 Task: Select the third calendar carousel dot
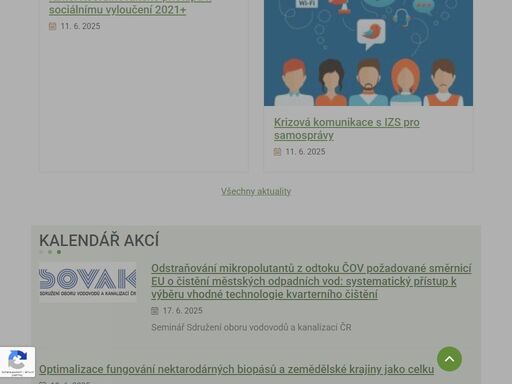click(x=59, y=252)
